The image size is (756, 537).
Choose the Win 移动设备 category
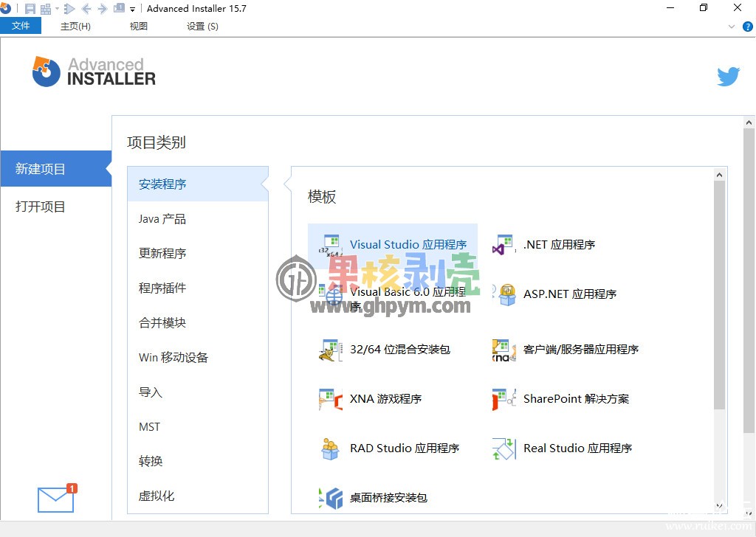click(198, 357)
